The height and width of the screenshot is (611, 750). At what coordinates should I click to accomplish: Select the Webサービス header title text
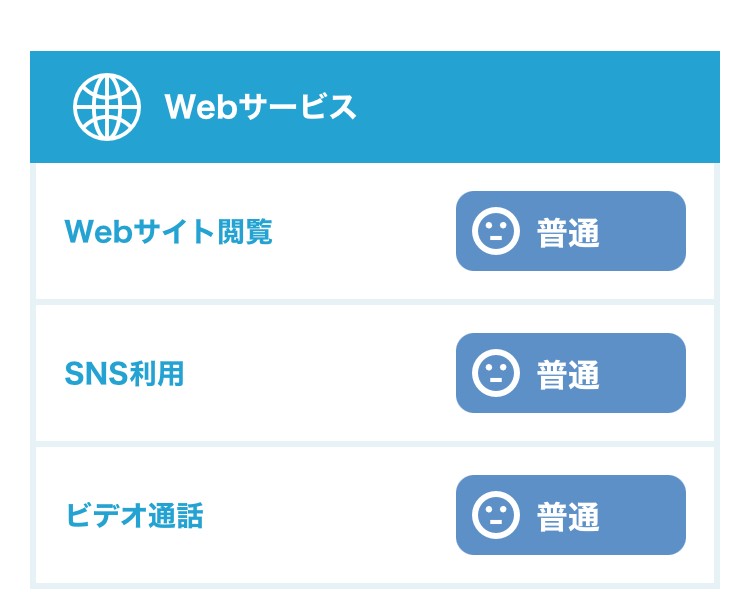coord(260,107)
